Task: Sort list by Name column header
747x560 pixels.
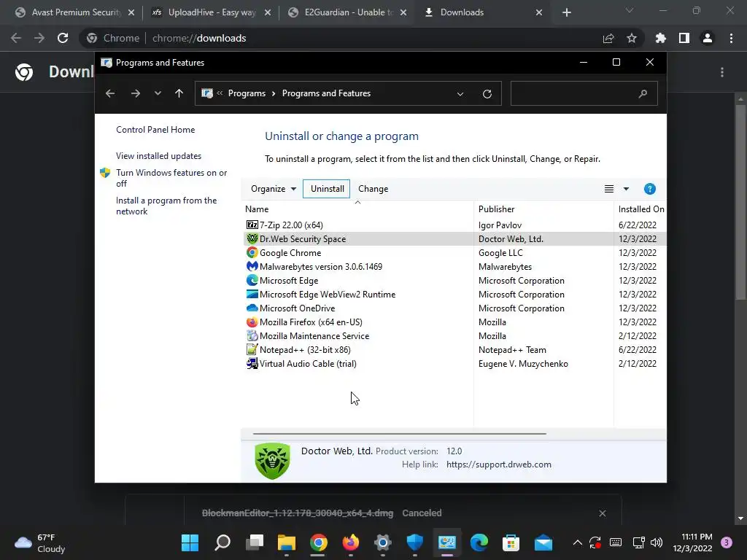Action: pyautogui.click(x=357, y=209)
